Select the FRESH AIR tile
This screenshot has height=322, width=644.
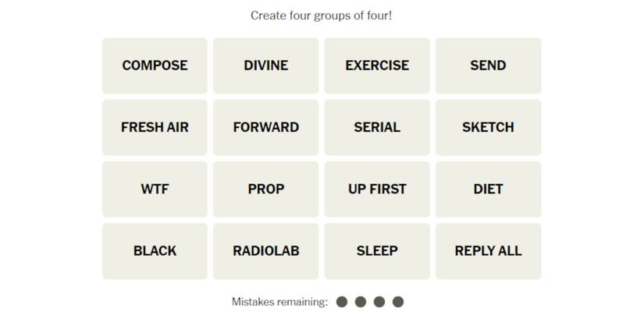click(155, 127)
